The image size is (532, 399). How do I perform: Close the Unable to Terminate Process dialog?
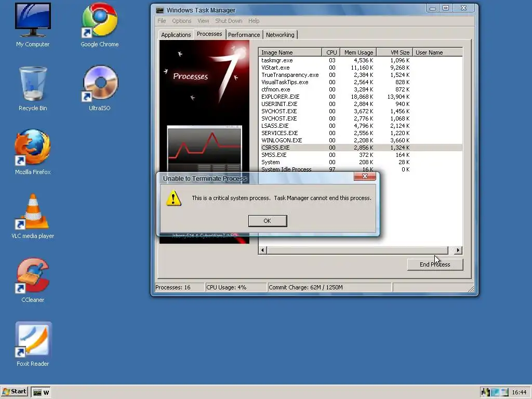[365, 176]
